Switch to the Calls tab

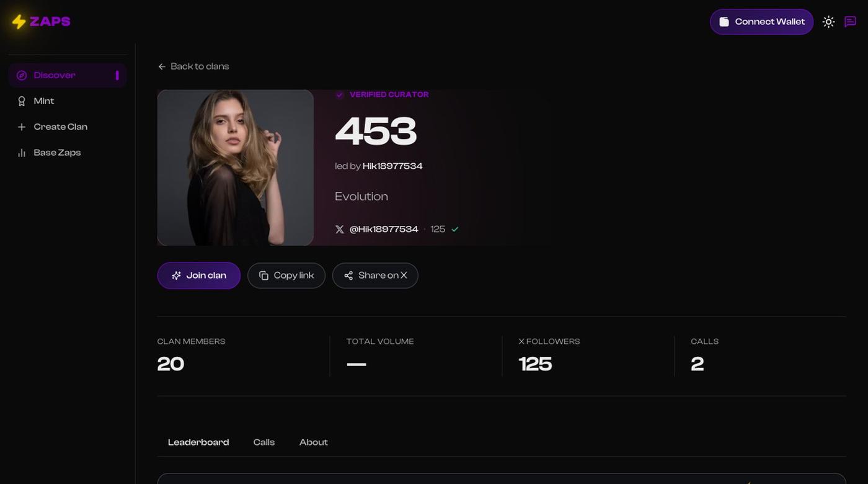(x=264, y=442)
